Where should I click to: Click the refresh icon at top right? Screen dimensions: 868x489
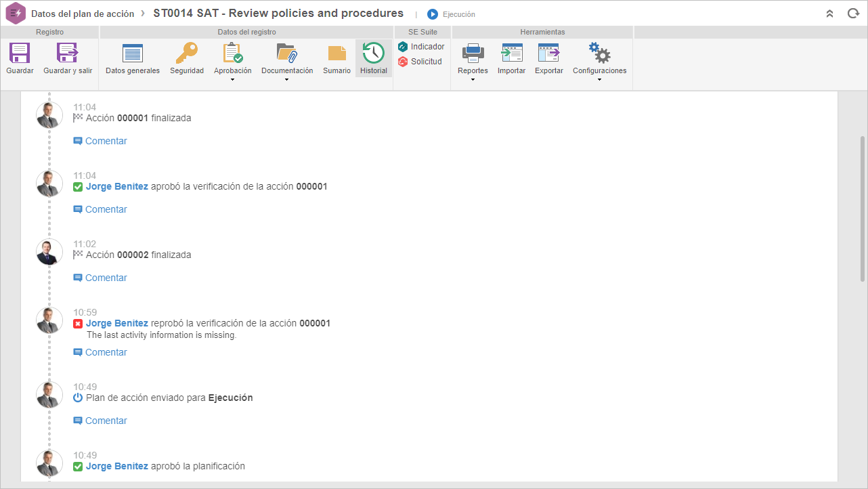853,14
